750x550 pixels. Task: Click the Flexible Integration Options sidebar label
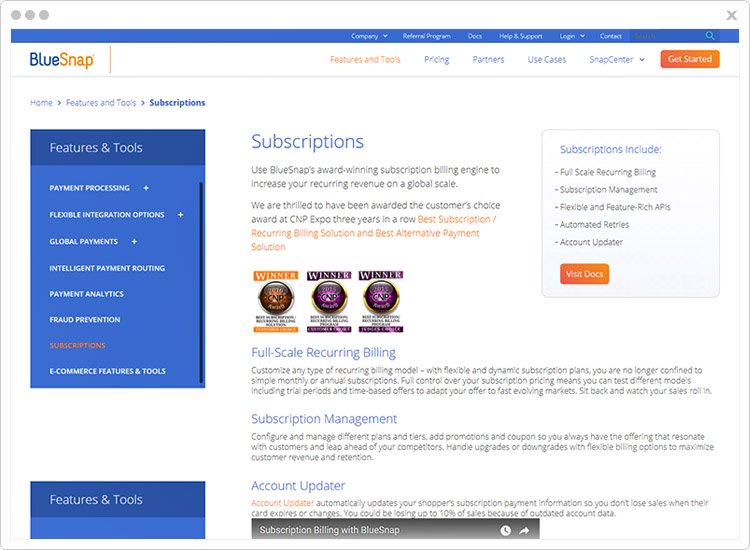click(107, 215)
